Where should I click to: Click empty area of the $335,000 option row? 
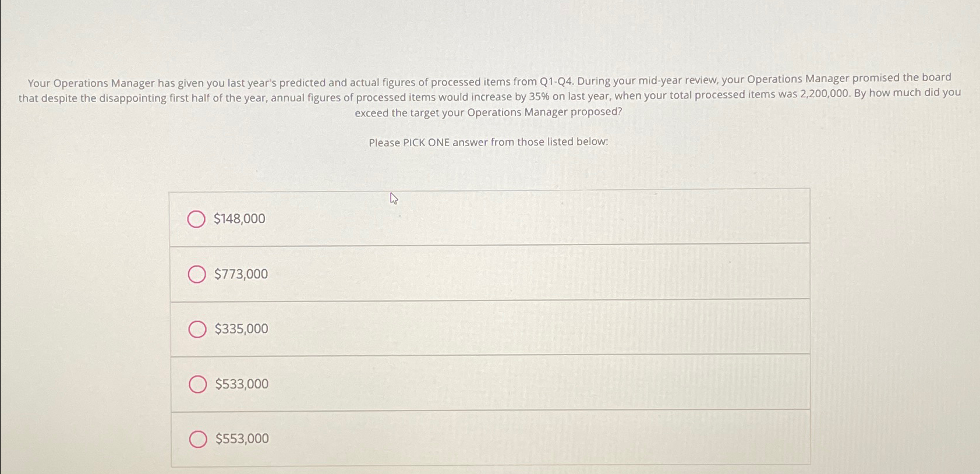coord(524,327)
